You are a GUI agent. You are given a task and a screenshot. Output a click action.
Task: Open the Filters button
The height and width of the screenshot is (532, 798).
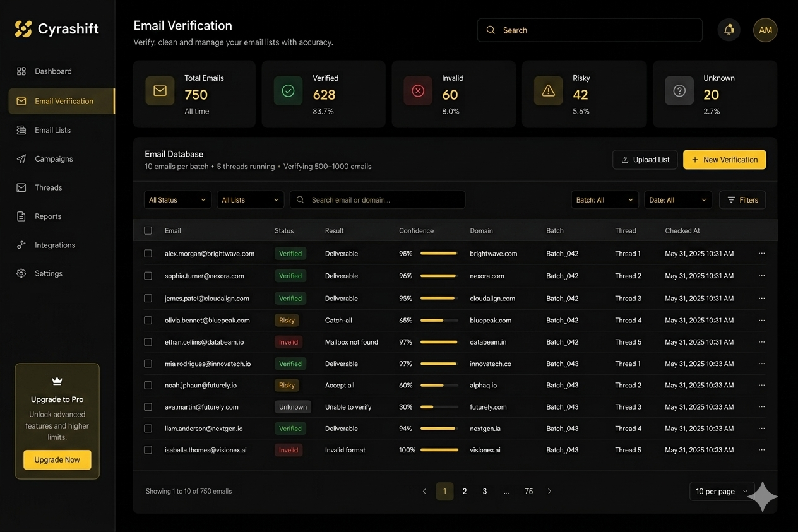pyautogui.click(x=742, y=200)
